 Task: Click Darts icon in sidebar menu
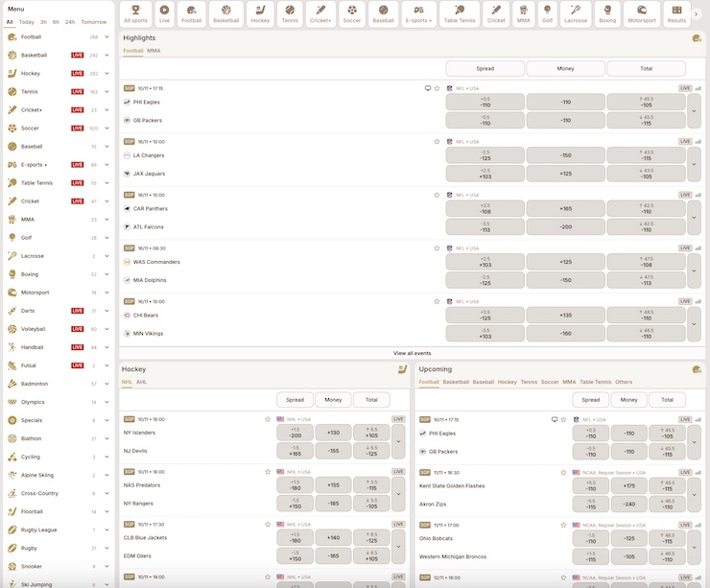click(12, 311)
